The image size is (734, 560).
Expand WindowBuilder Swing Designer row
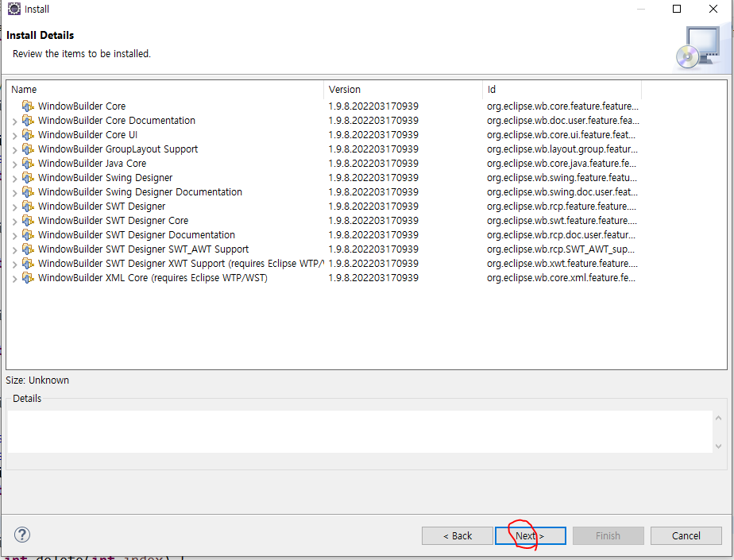click(x=14, y=179)
